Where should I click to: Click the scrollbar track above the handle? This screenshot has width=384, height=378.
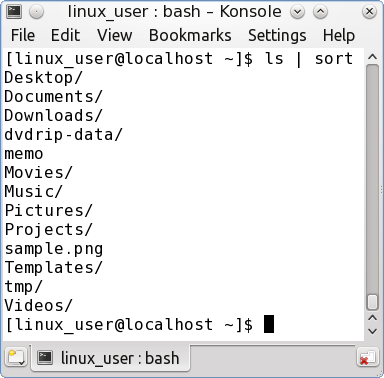372,179
